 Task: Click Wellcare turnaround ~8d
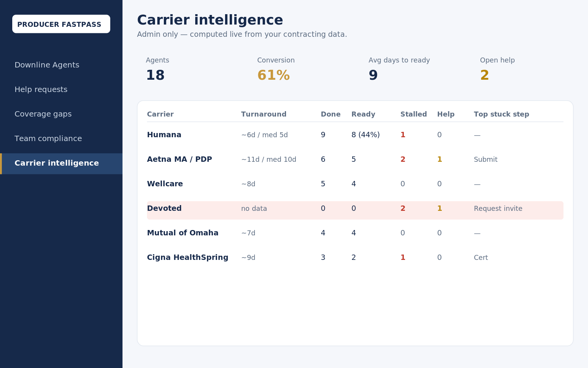(248, 184)
